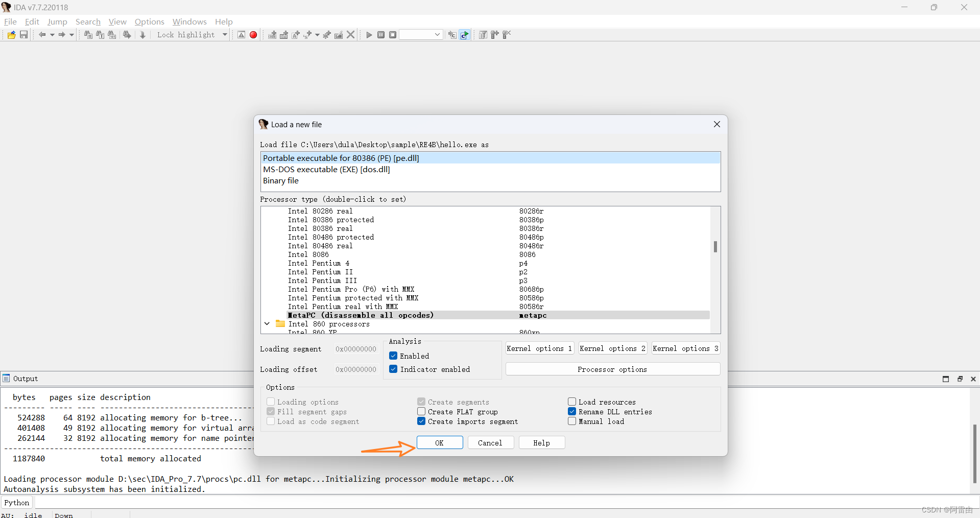
Task: Click the Jump forward arrow icon
Action: tap(62, 35)
